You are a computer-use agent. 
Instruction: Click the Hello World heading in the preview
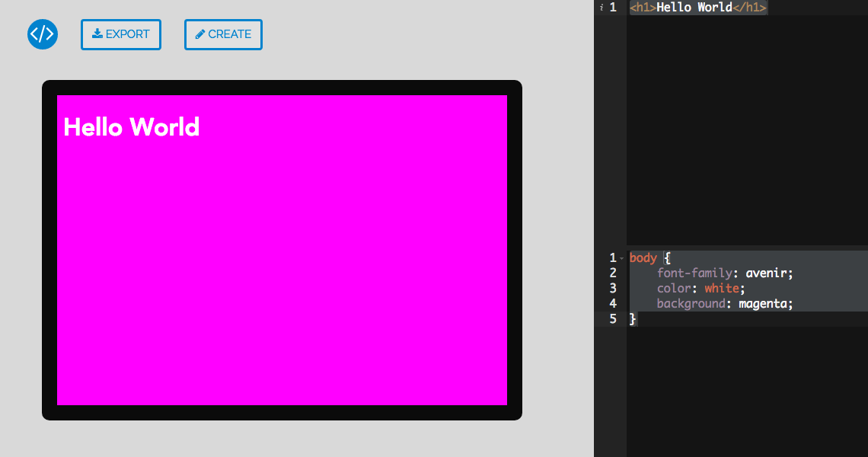point(130,127)
